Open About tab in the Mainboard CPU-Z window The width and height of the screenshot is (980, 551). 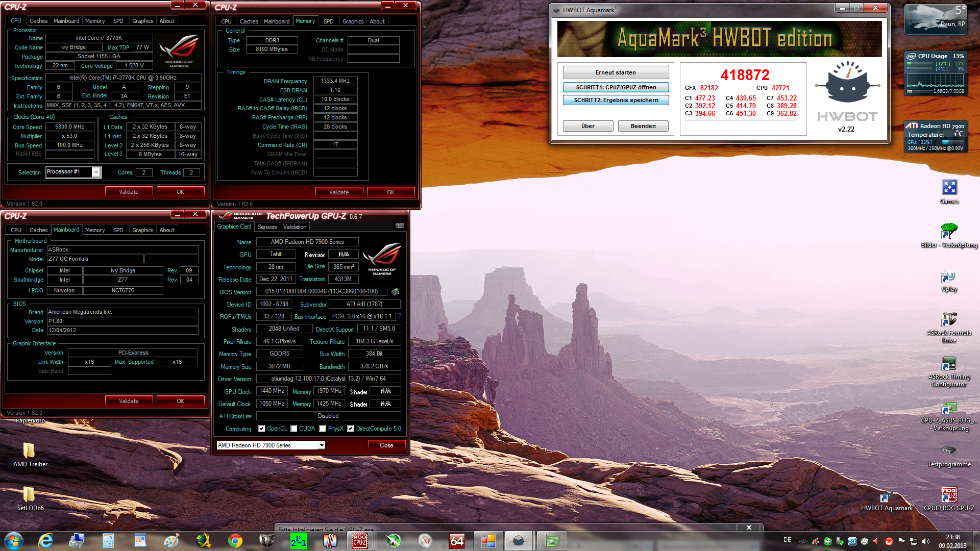point(167,230)
